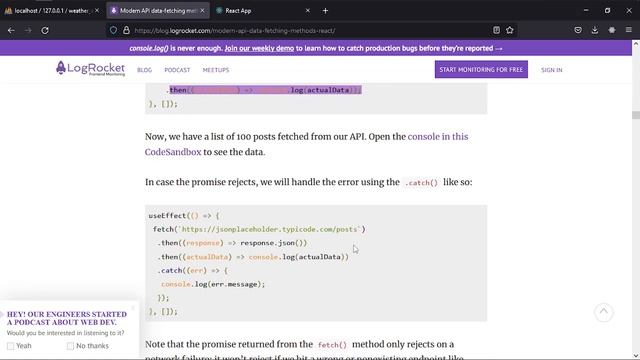Close the Modern API data-fetching tab
Image resolution: width=640 pixels, height=360 pixels.
pyautogui.click(x=202, y=11)
